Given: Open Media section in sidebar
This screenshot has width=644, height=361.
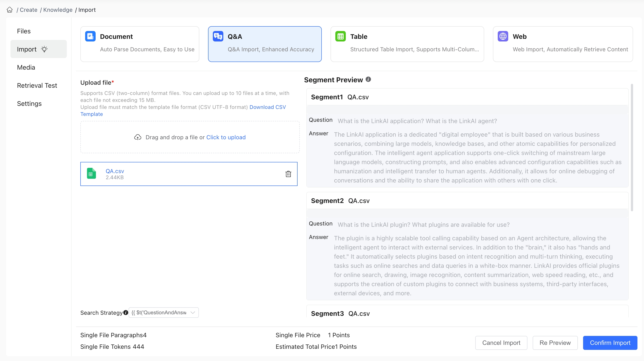Looking at the screenshot, I should pyautogui.click(x=26, y=67).
